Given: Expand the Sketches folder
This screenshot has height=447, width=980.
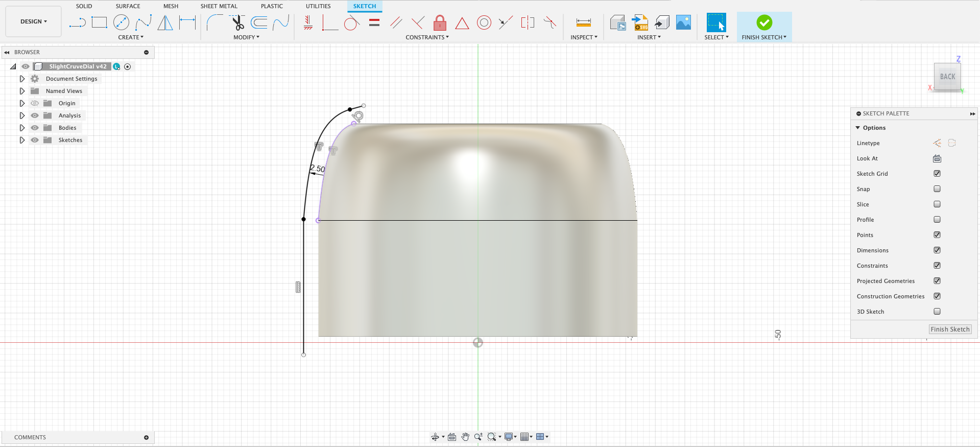Looking at the screenshot, I should click(22, 140).
